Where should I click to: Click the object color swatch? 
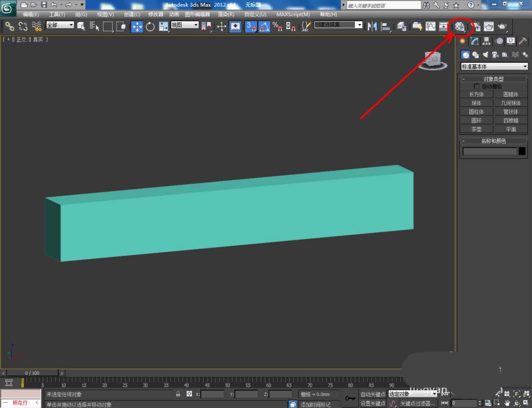click(x=522, y=152)
